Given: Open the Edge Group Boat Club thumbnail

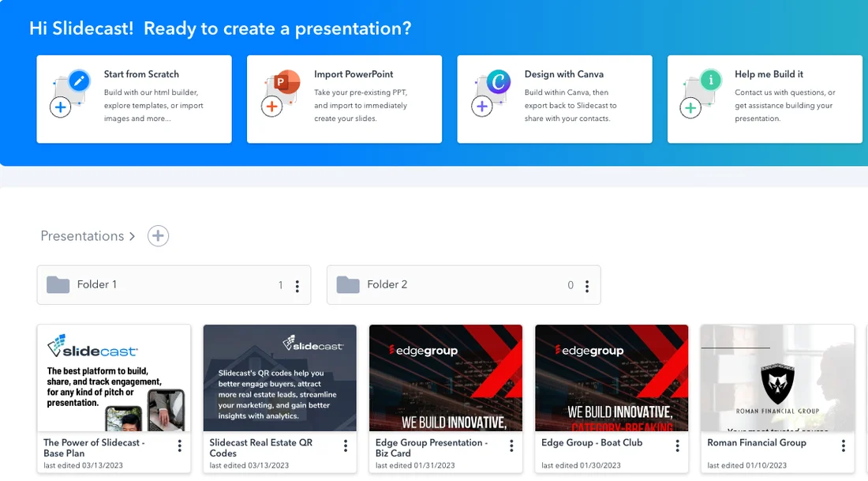Looking at the screenshot, I should (x=612, y=378).
